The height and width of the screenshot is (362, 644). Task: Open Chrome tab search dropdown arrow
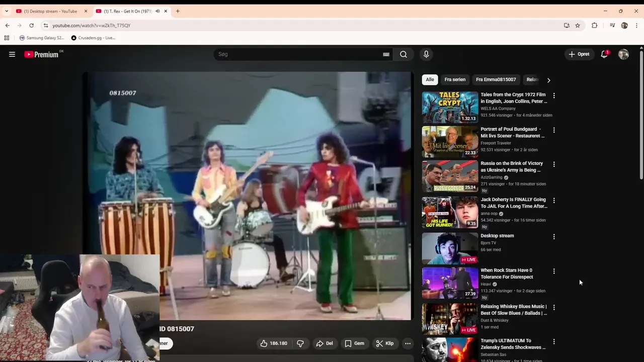7,11
